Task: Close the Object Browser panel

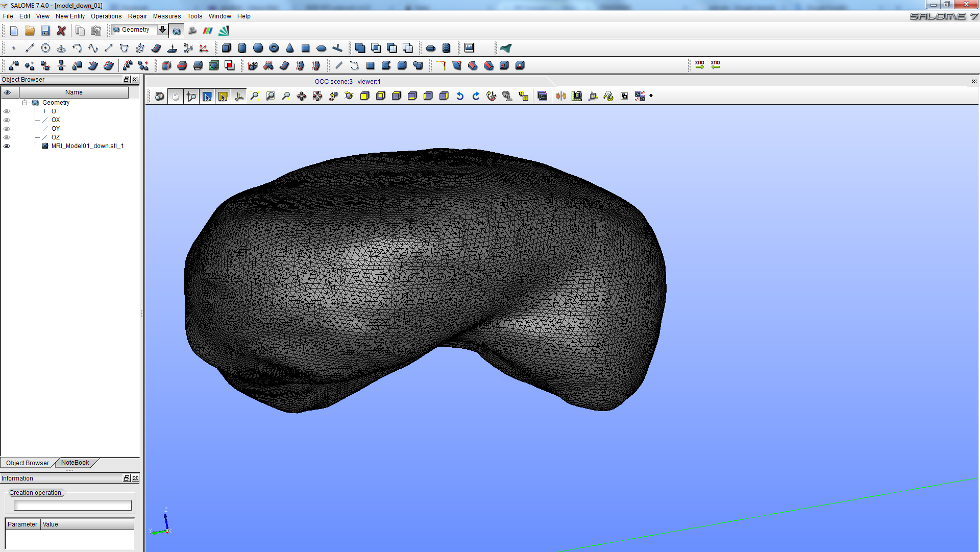Action: click(x=135, y=80)
